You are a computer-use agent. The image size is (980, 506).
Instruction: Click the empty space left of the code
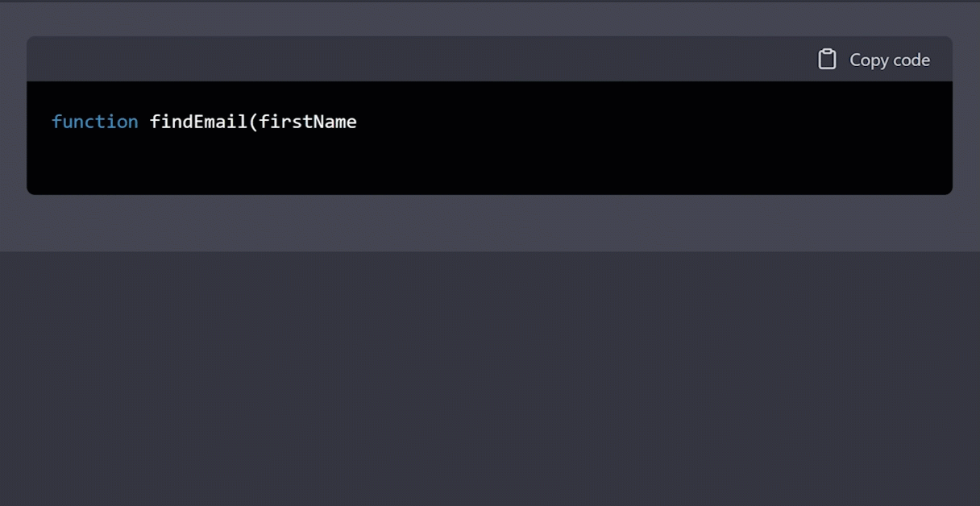39,122
